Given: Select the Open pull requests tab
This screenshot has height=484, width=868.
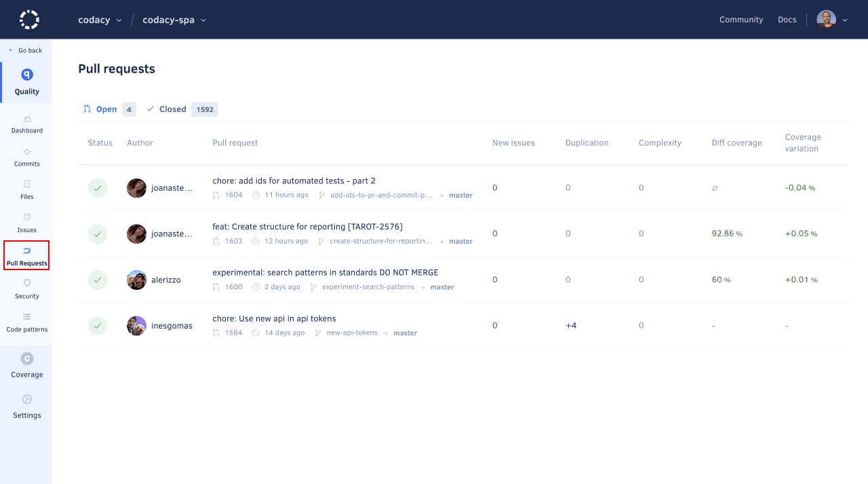Looking at the screenshot, I should click(x=106, y=109).
